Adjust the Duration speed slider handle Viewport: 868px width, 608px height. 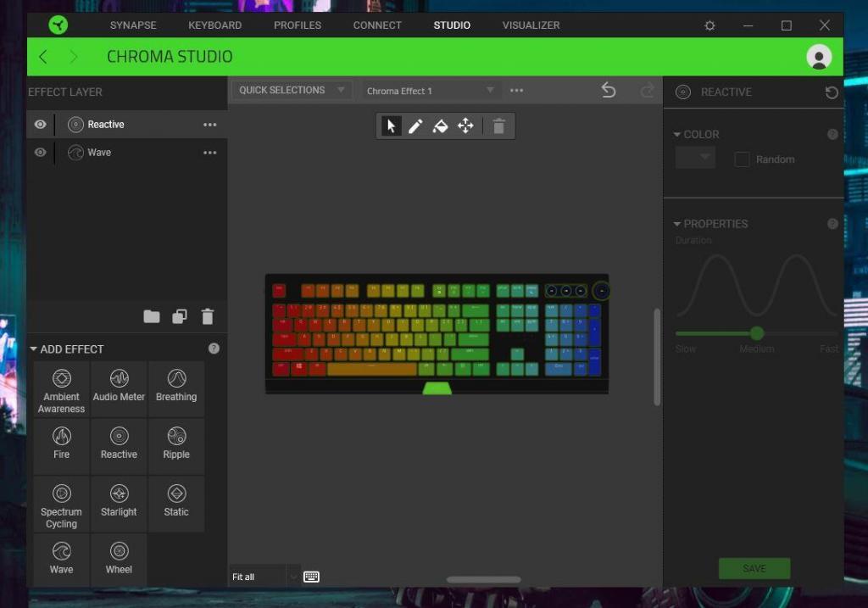(x=757, y=333)
